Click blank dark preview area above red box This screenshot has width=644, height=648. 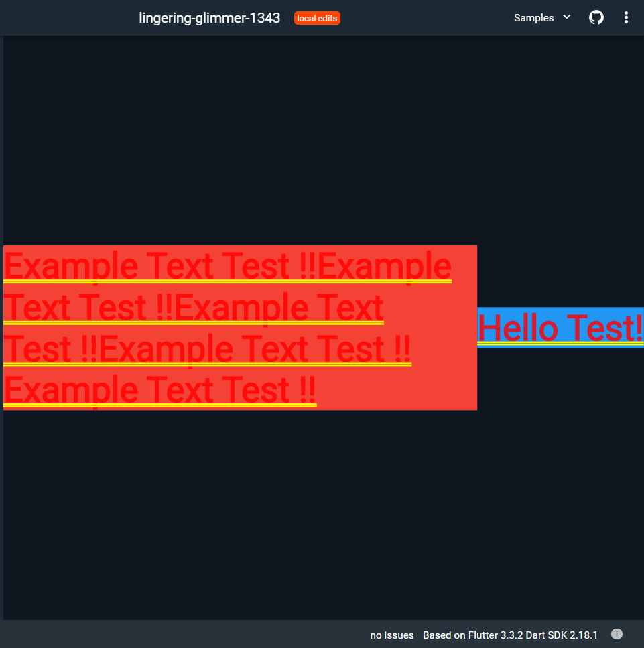(x=322, y=141)
